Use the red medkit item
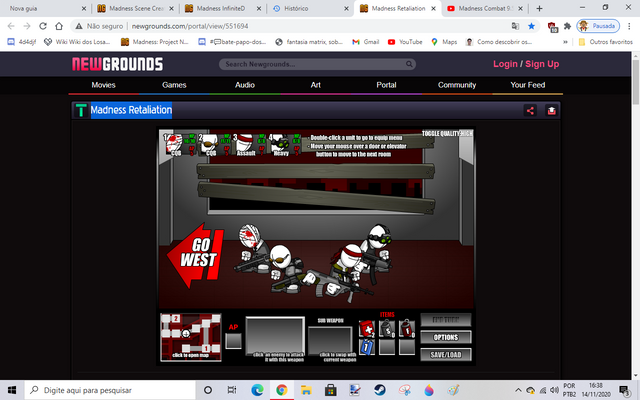 coord(367,329)
